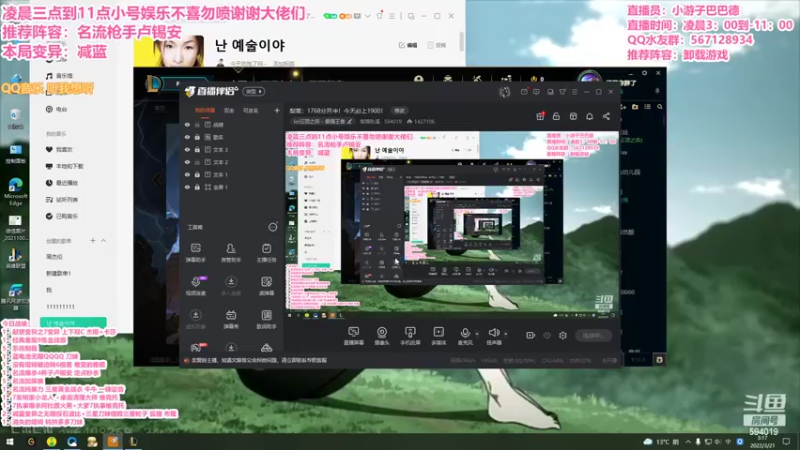The width and height of the screenshot is (800, 450).
Task: Click the playlist cover thumbnail in QQ Music
Action: pos(169,51)
